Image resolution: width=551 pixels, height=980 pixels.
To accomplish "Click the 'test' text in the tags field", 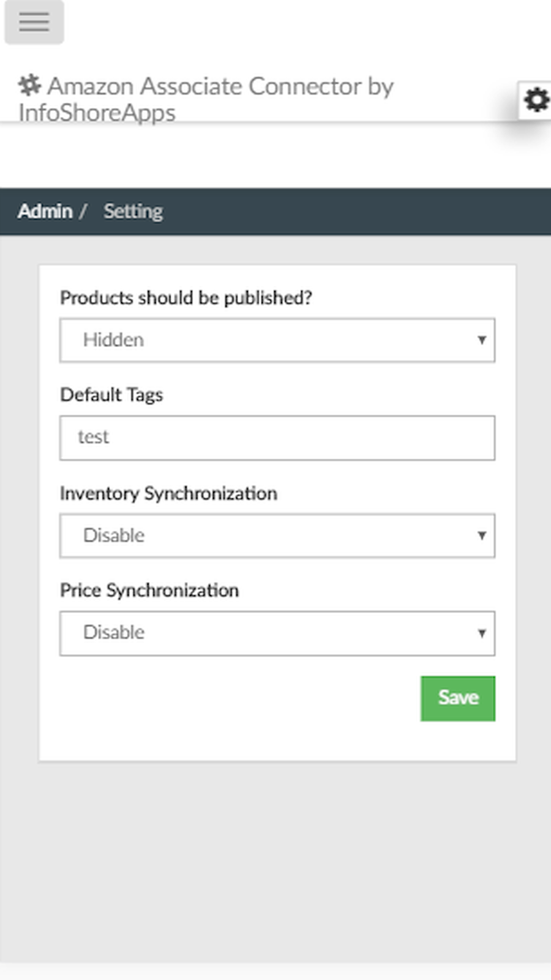I will (x=93, y=437).
